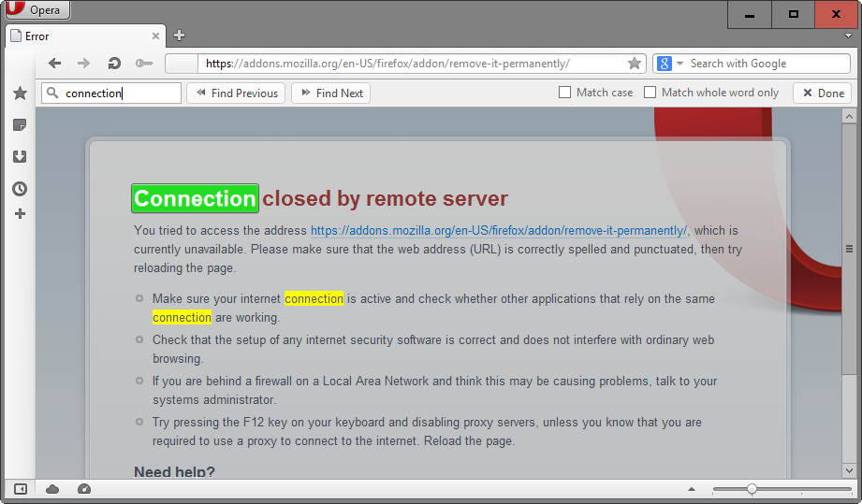The width and height of the screenshot is (862, 504).
Task: Go forward with the forward arrow
Action: (x=83, y=64)
